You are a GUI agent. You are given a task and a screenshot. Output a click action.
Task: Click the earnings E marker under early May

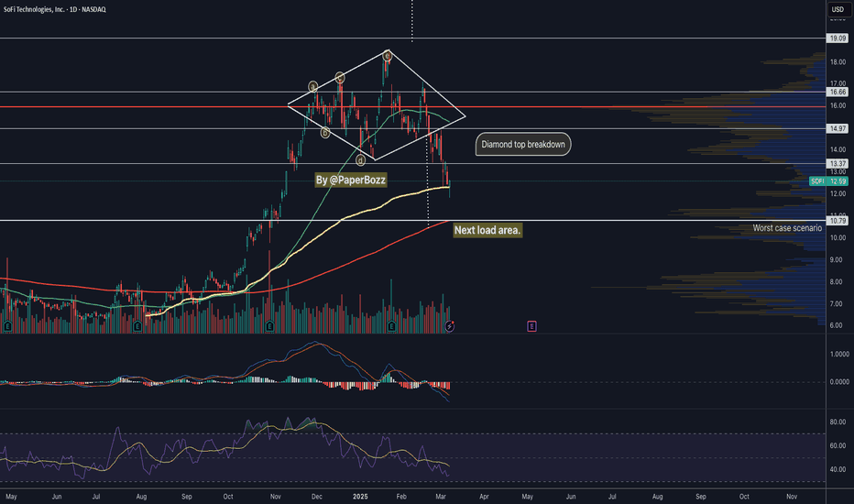coord(7,326)
